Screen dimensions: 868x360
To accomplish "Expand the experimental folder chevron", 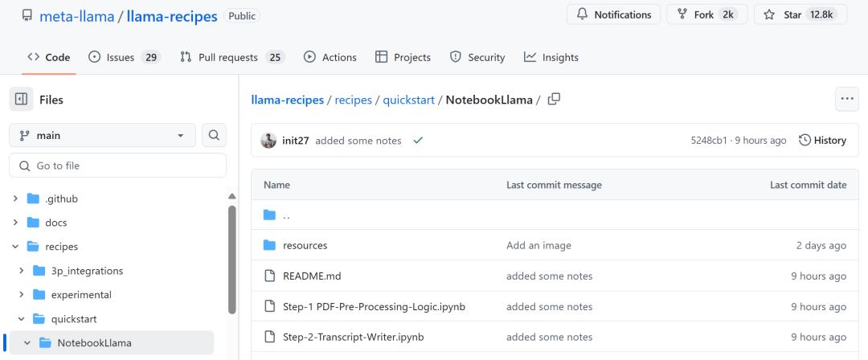I will [x=21, y=295].
